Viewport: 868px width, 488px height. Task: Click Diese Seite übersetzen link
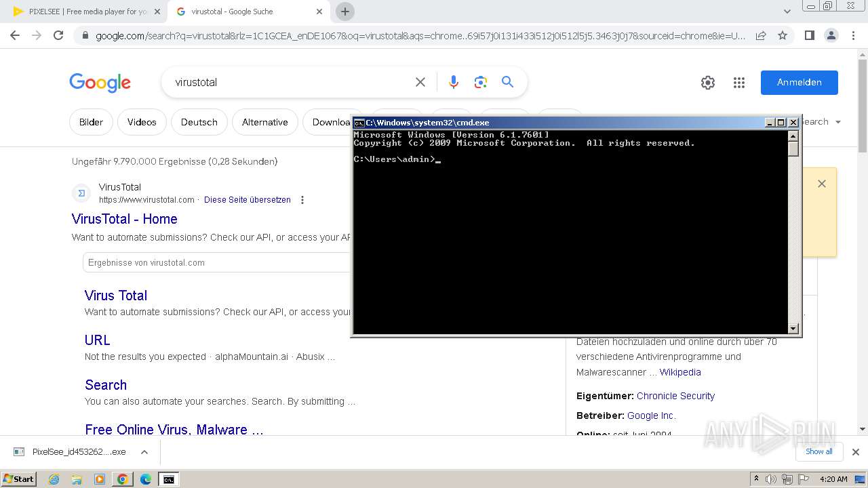pos(248,200)
